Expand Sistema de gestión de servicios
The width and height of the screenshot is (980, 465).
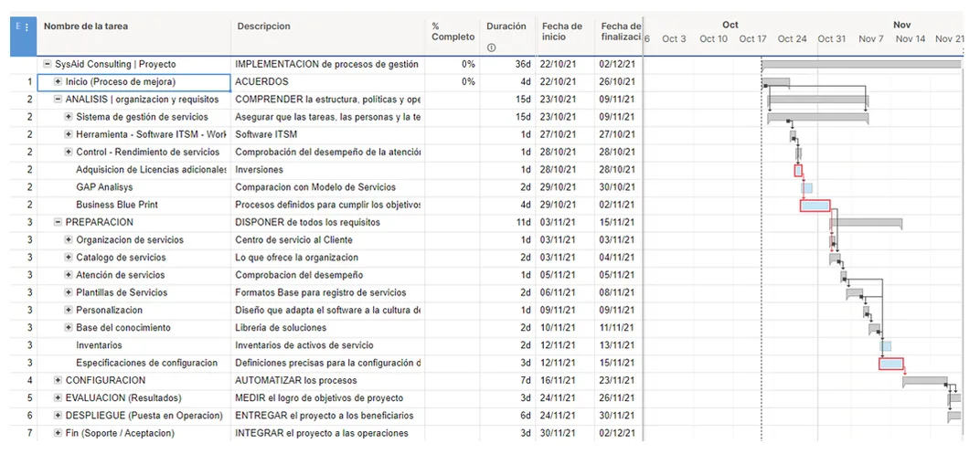coord(69,117)
